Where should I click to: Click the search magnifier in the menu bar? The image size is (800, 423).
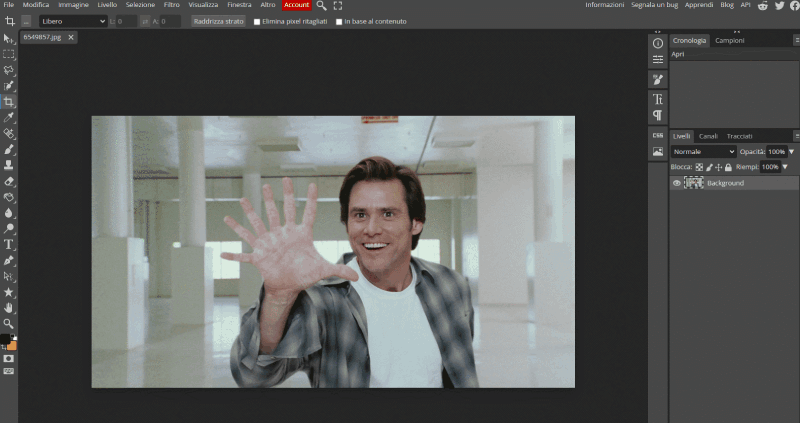coord(321,6)
